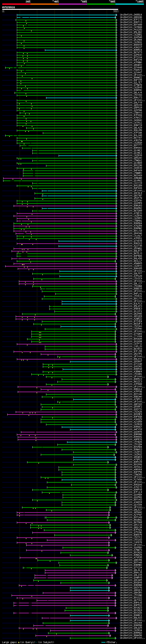Select the UniRef100_B8AWZ2 label
Viewport: 146px width, 644px height.
[x=131, y=77]
